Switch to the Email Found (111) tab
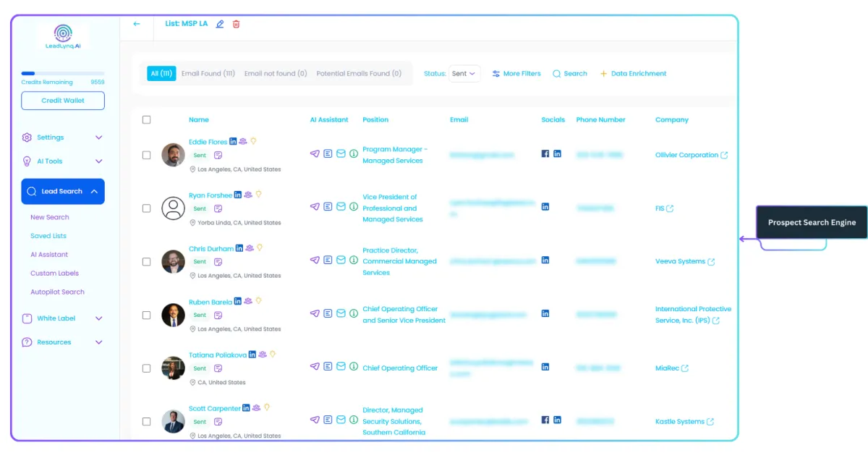This screenshot has width=868, height=453. point(208,73)
